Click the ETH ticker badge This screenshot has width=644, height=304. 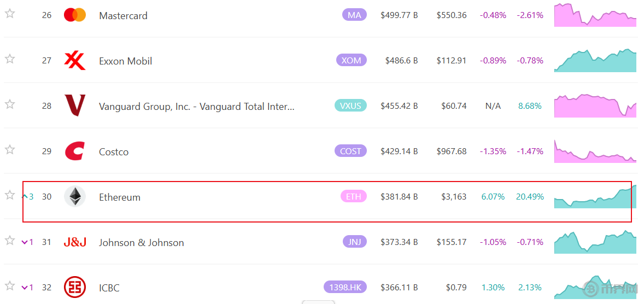click(354, 196)
